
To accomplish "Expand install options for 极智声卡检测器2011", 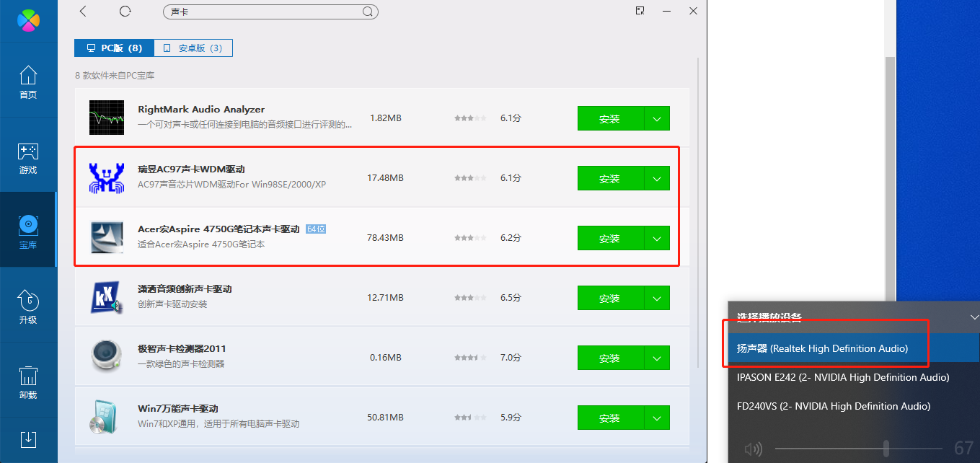I will pos(657,358).
